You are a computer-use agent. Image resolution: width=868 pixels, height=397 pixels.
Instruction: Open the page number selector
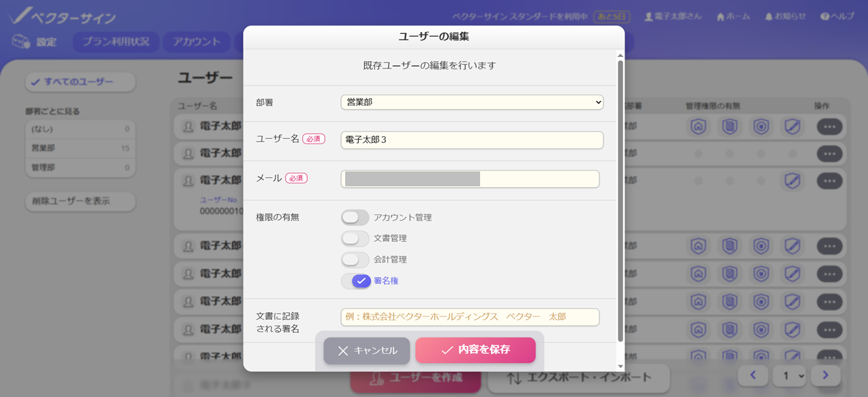790,375
